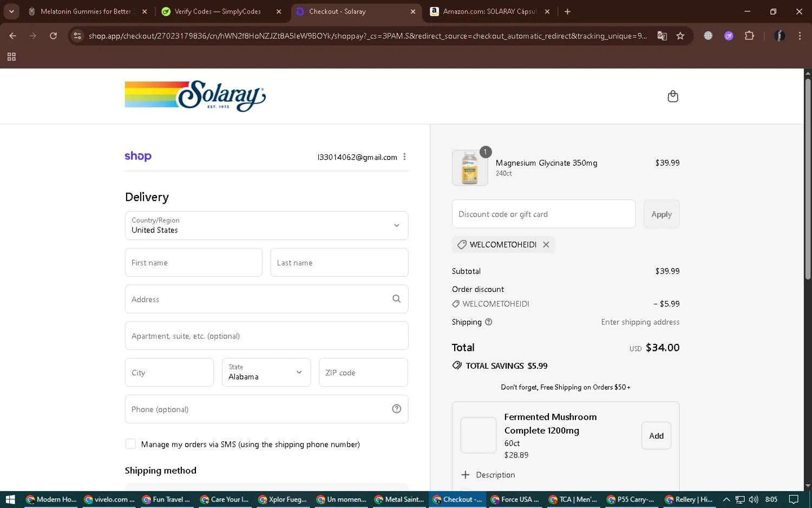Image resolution: width=812 pixels, height=508 pixels.
Task: Show hidden system tray icons
Action: [x=726, y=499]
